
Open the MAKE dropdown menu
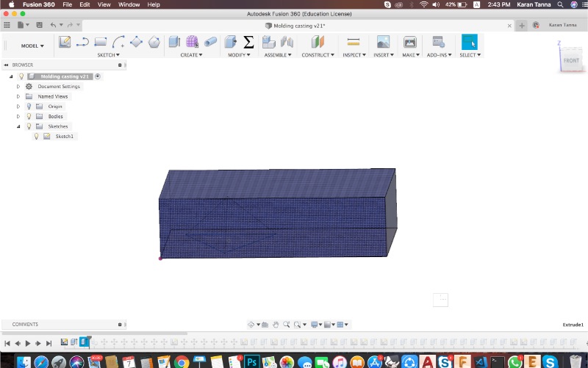tap(411, 55)
